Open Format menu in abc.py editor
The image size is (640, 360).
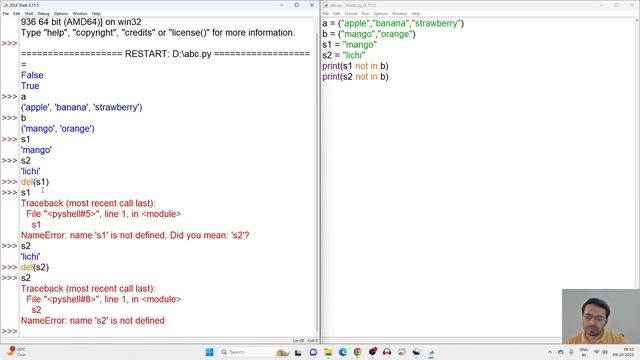[351, 13]
